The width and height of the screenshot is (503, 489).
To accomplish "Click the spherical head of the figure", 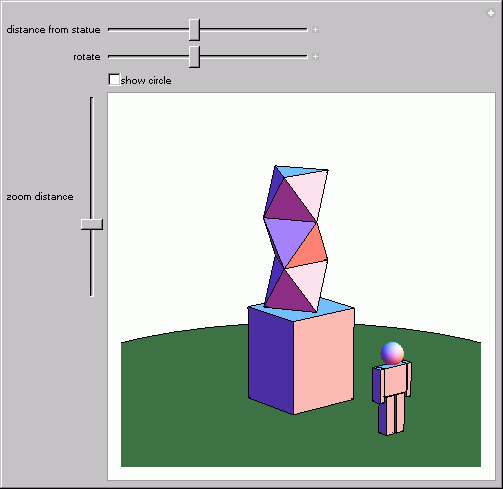I will tap(392, 353).
